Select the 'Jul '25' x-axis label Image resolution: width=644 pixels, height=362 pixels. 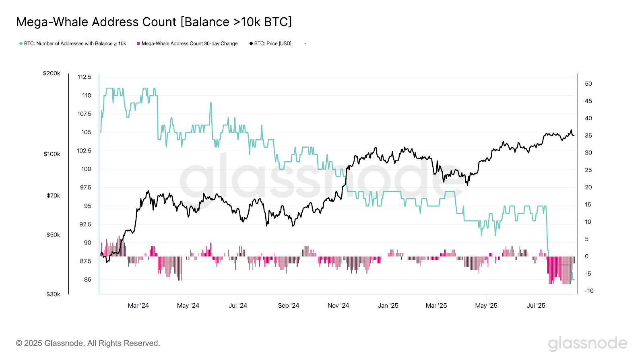536,306
